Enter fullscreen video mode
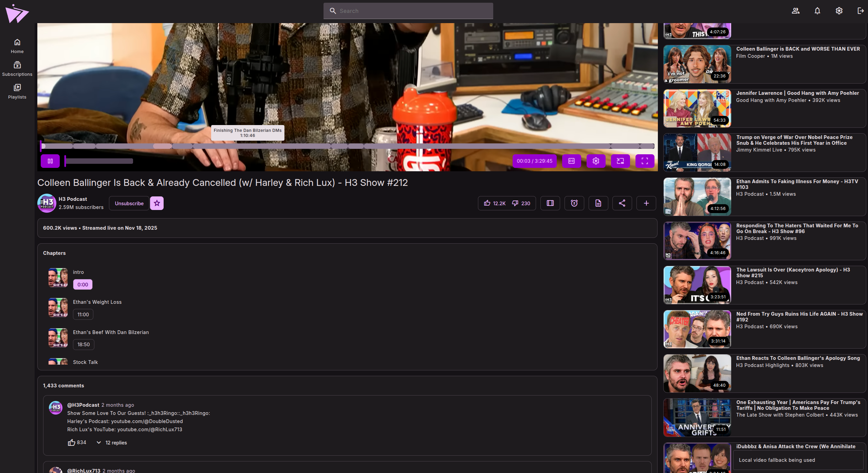Viewport: 868px width, 473px height. [x=645, y=161]
